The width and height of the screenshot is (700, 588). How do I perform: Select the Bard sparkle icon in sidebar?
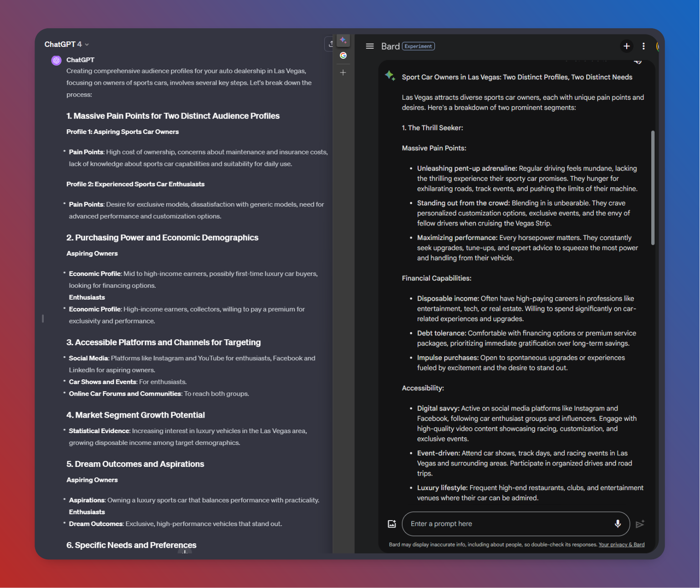pyautogui.click(x=343, y=40)
